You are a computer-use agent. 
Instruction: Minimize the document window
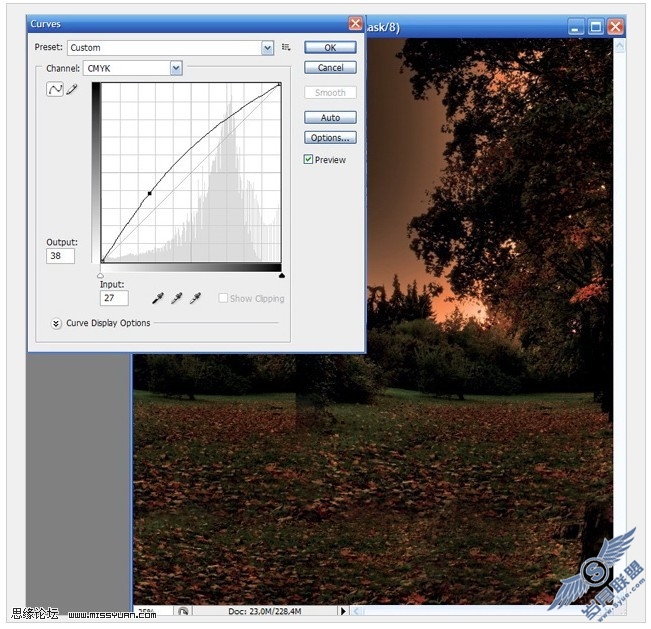[x=575, y=27]
